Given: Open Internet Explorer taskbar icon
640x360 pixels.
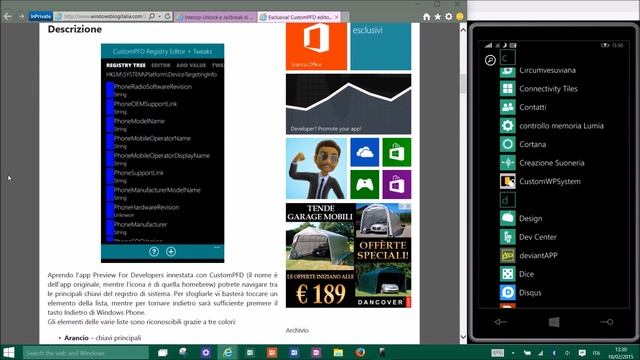Looking at the screenshot, I should (227, 353).
